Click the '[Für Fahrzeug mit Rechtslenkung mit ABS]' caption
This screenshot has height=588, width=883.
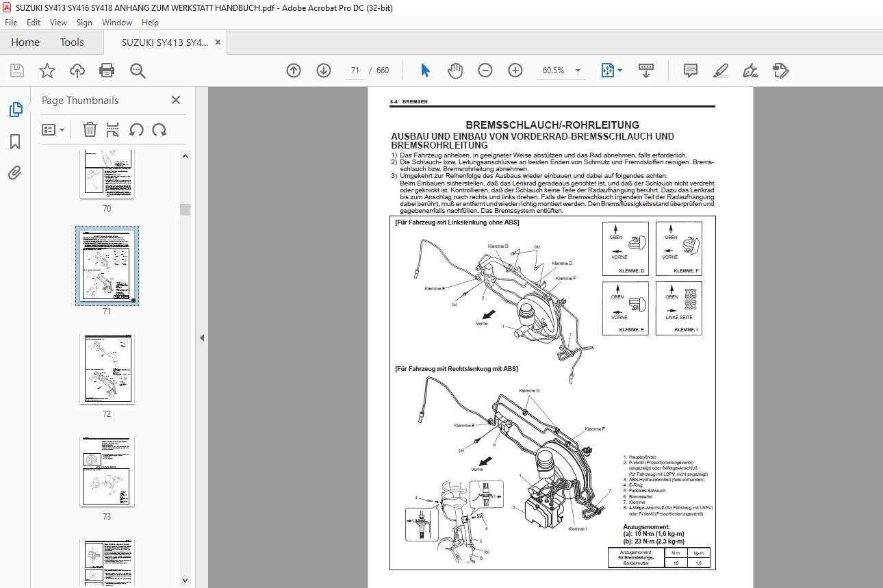coord(457,369)
